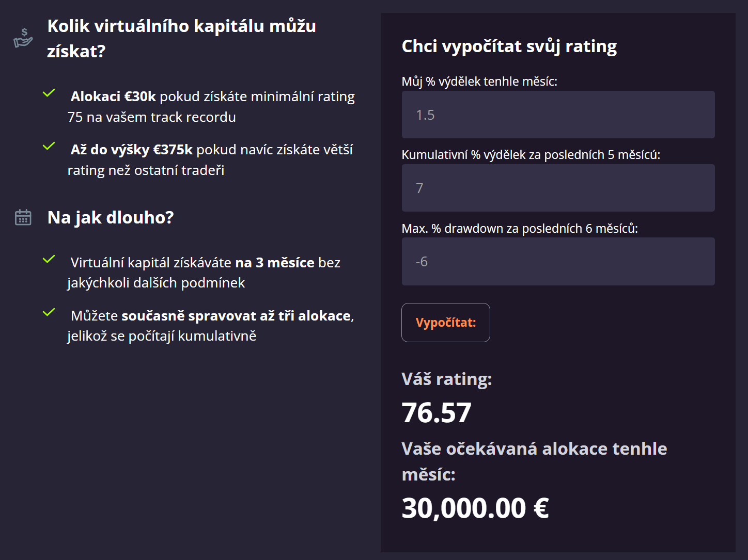Click the Na jak dlouho? heading

[111, 217]
